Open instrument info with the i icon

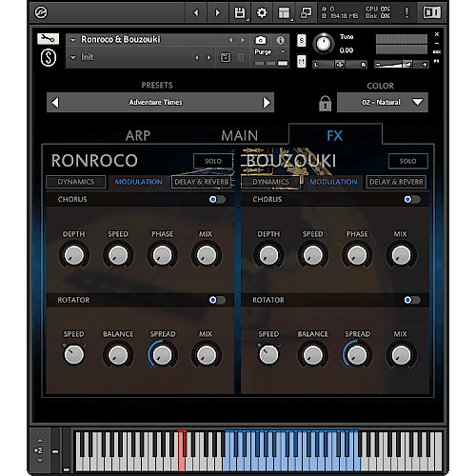coord(280,40)
